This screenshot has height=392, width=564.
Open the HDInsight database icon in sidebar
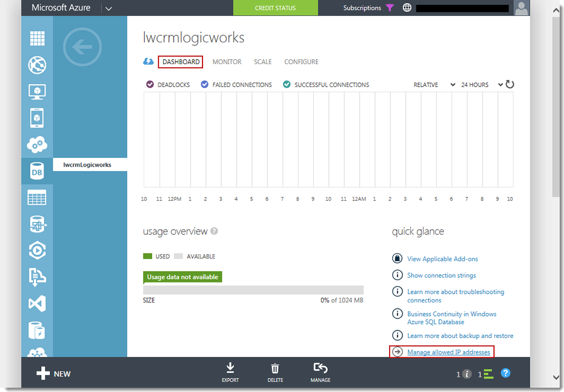pos(38,224)
